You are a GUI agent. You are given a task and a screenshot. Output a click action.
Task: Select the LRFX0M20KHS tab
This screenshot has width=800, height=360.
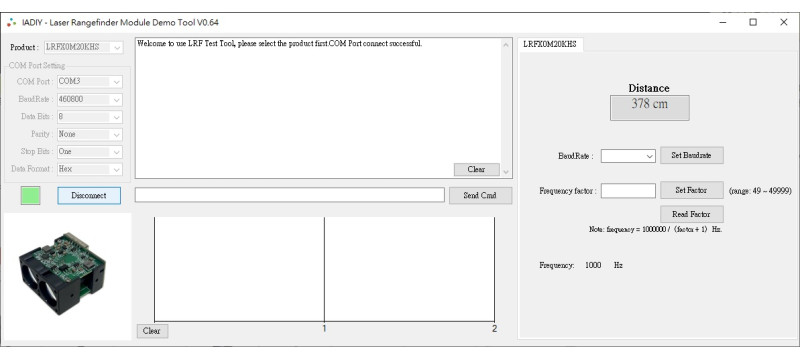[550, 44]
